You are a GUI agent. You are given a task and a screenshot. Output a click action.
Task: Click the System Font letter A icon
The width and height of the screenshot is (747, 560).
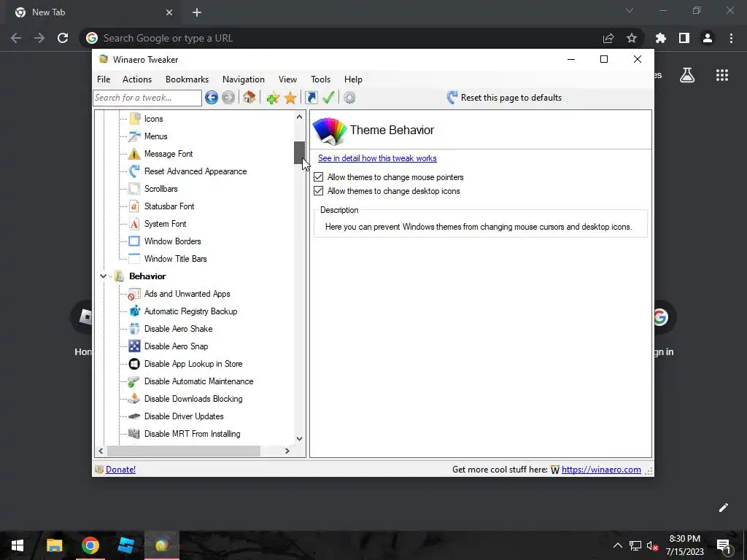[x=135, y=224]
